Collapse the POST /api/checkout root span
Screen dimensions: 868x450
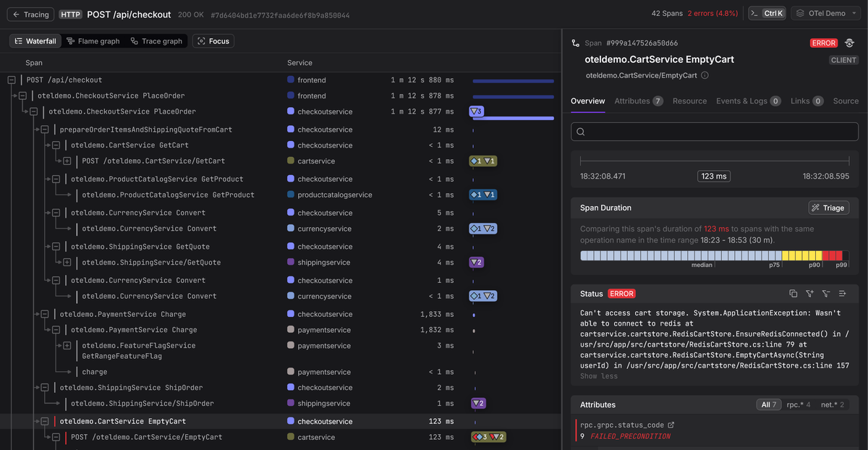point(12,80)
